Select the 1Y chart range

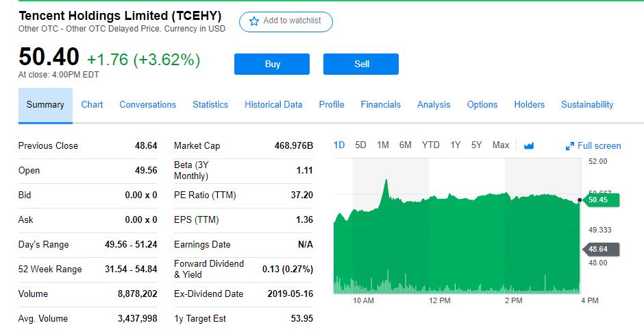coord(455,145)
